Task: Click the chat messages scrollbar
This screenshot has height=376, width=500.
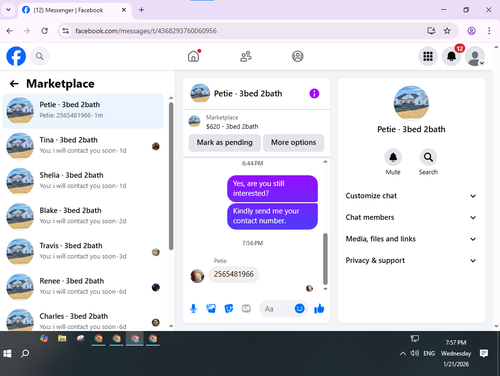Action: tap(325, 259)
